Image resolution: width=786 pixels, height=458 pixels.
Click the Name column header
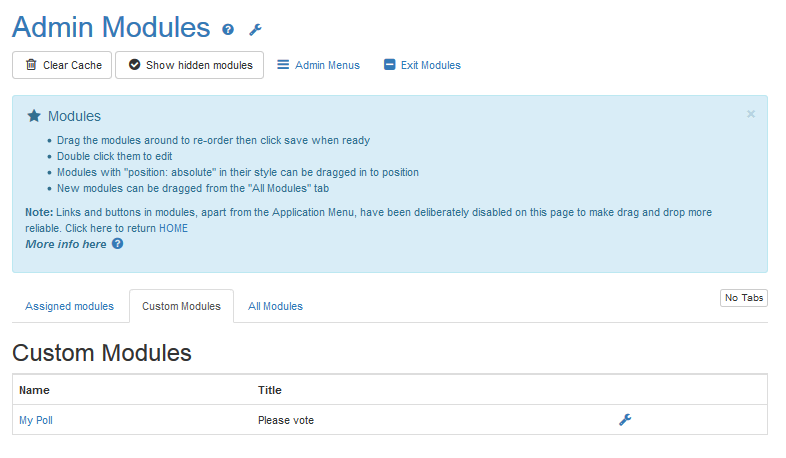(x=34, y=390)
